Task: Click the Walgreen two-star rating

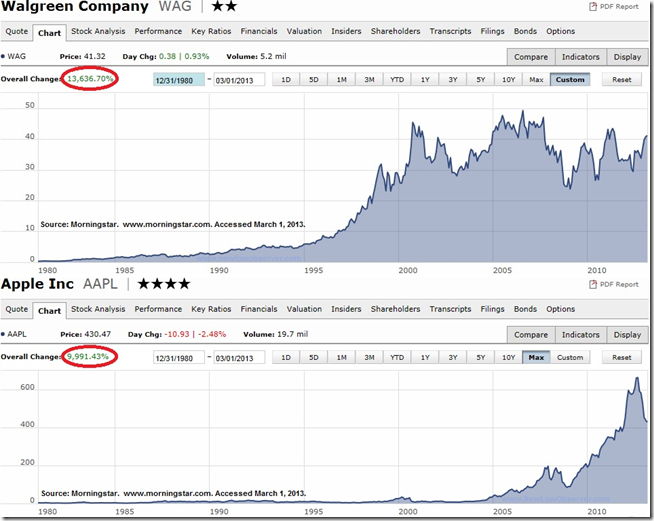Action: point(224,6)
